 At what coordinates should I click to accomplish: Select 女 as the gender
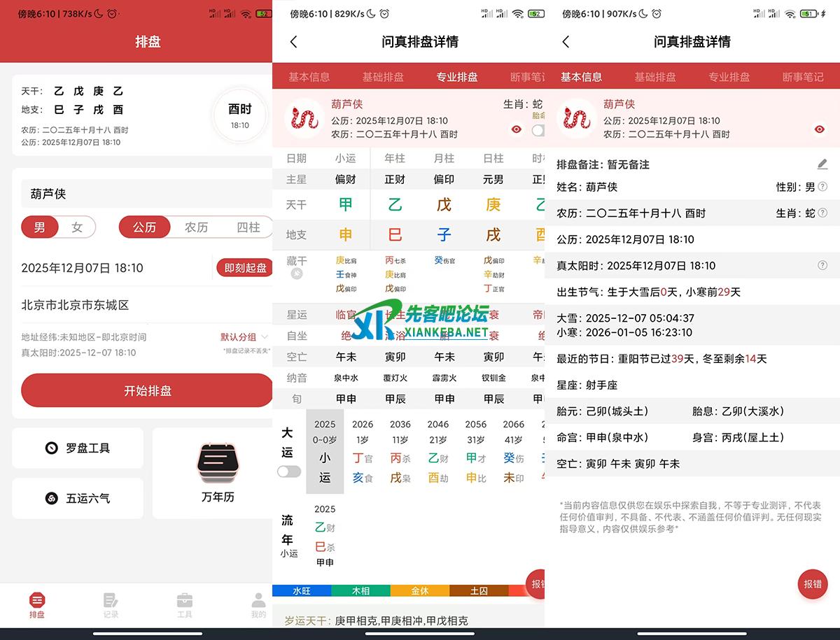[x=77, y=227]
